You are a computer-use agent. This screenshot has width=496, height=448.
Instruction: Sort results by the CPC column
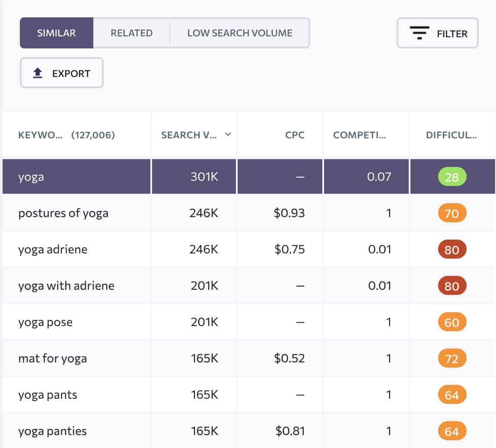point(294,134)
